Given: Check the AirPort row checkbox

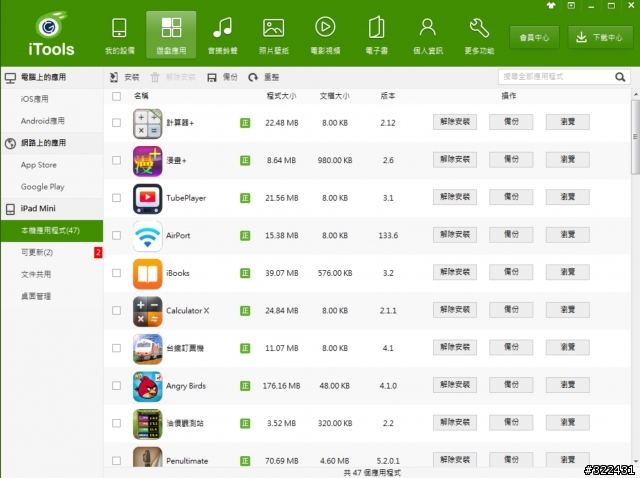Looking at the screenshot, I should coord(116,236).
